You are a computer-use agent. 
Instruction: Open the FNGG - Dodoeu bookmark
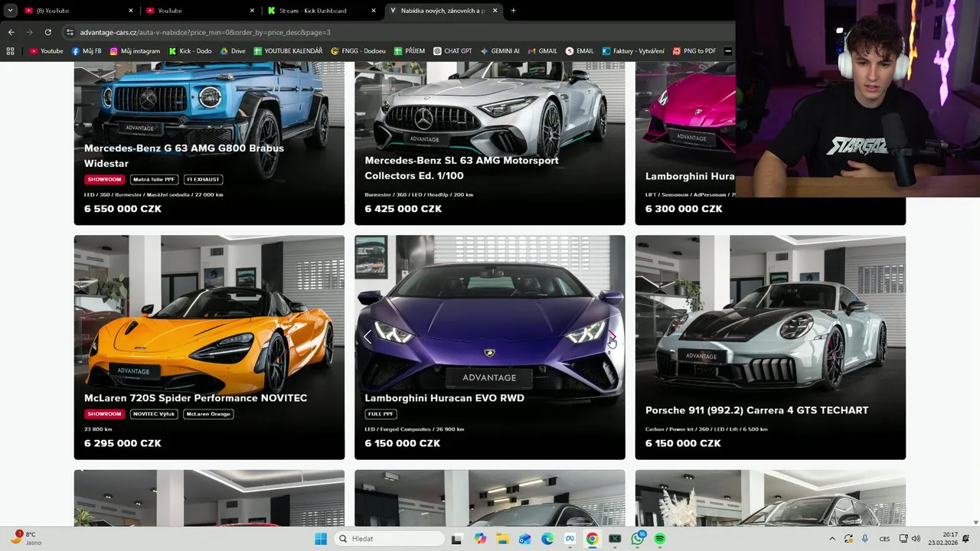tap(358, 51)
